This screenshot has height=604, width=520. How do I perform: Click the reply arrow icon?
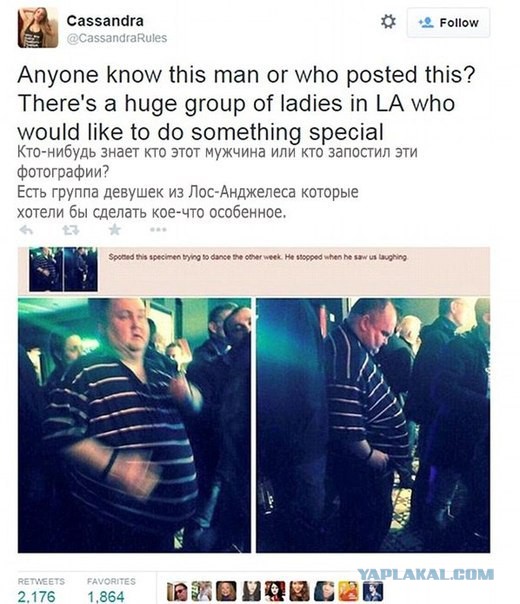[26, 230]
